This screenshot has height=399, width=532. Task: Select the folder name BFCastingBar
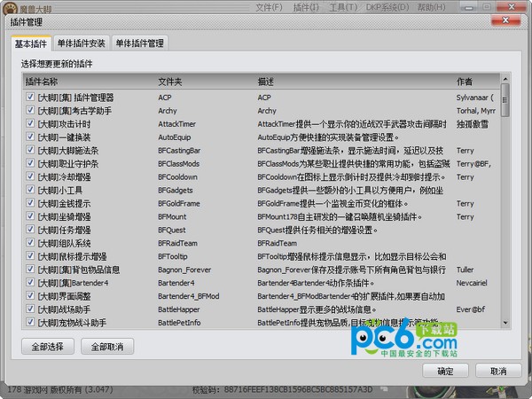(179, 151)
